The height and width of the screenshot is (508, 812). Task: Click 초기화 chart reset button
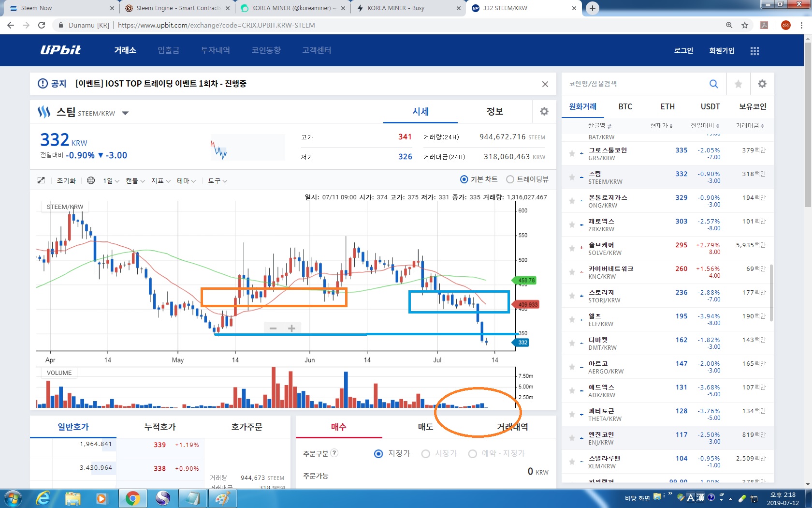(x=66, y=181)
